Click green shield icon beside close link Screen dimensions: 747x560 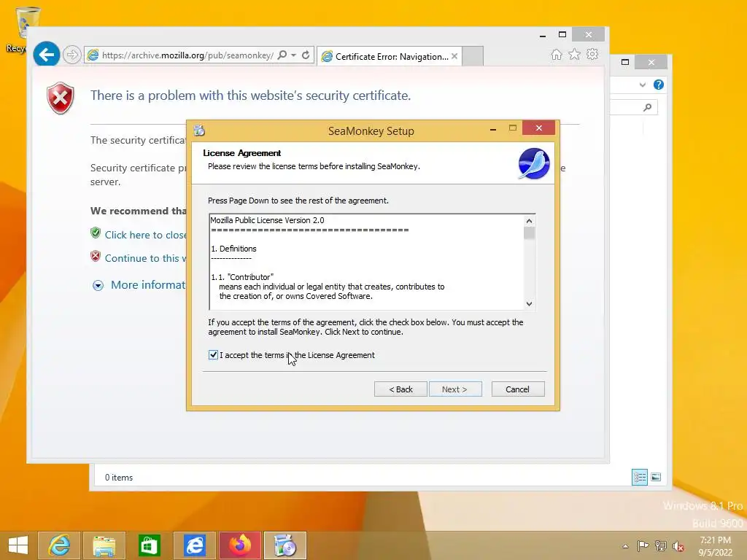tap(96, 233)
